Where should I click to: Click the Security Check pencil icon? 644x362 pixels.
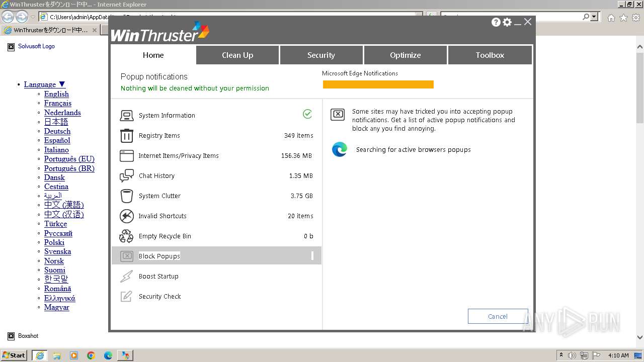[126, 296]
